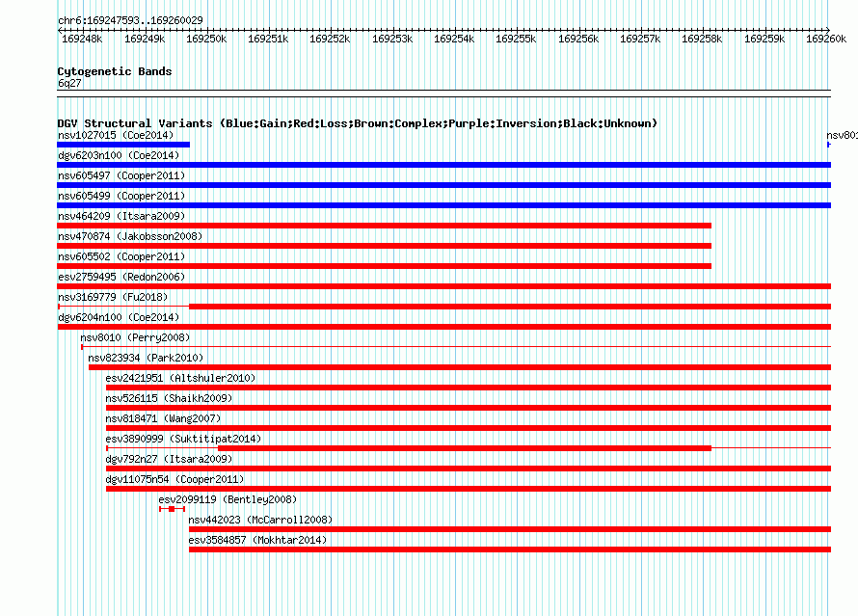This screenshot has width=858, height=616.
Task: Click the chr6:169247593..169260029 coordinate label
Action: point(130,20)
